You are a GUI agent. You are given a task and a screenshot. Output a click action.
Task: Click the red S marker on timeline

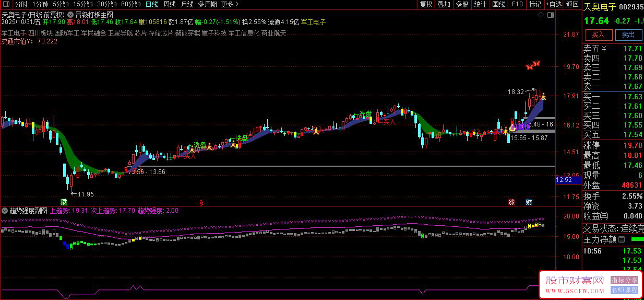(x=202, y=202)
